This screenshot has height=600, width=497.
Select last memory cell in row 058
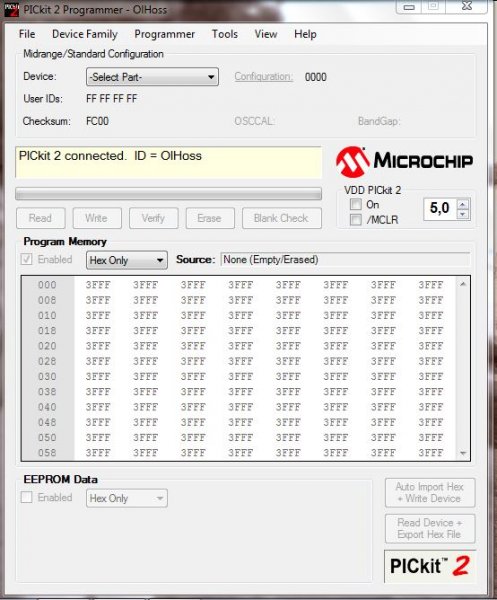pos(431,453)
